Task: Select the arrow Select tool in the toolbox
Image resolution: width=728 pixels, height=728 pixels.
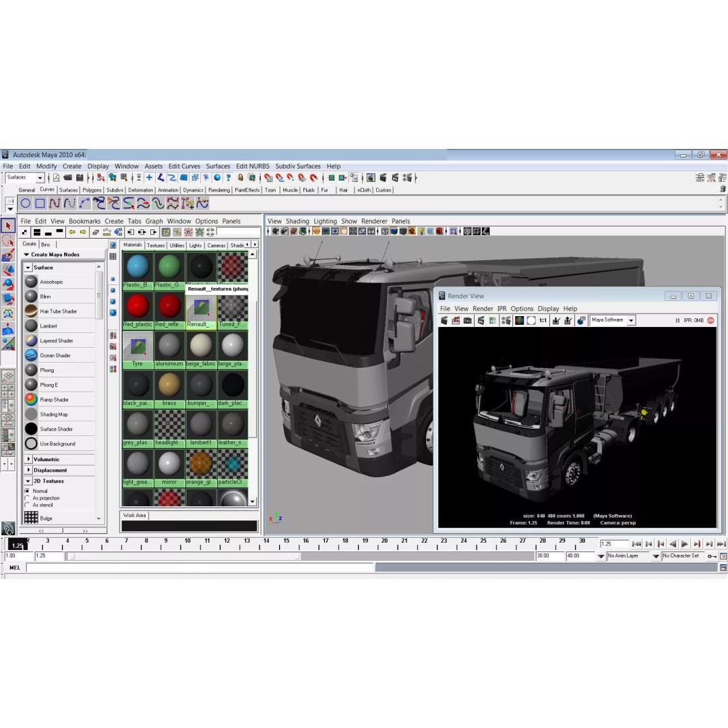Action: click(8, 226)
